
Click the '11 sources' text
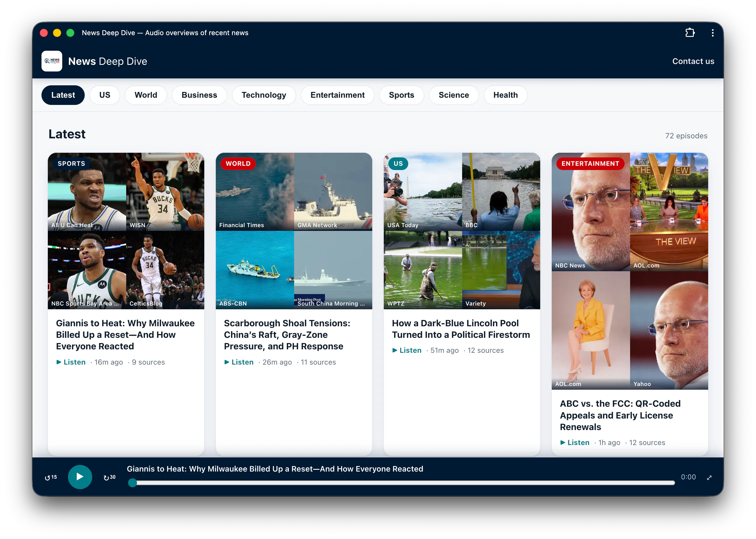point(318,362)
